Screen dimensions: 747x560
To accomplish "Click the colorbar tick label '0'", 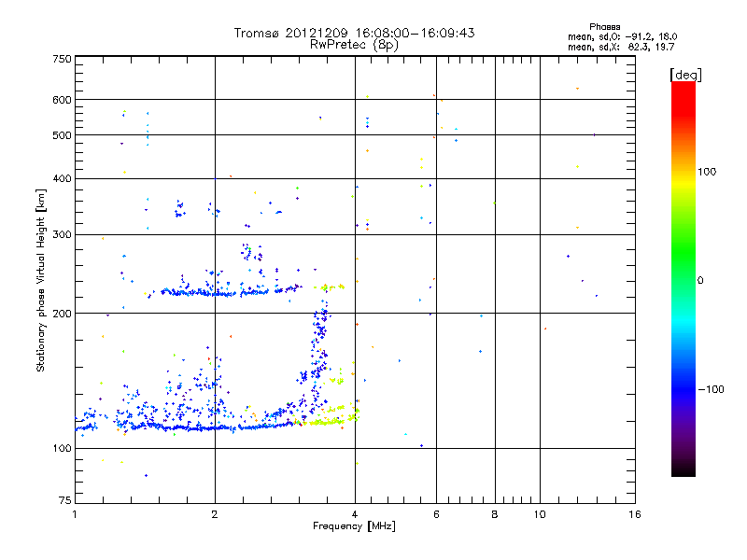I will pyautogui.click(x=700, y=281).
